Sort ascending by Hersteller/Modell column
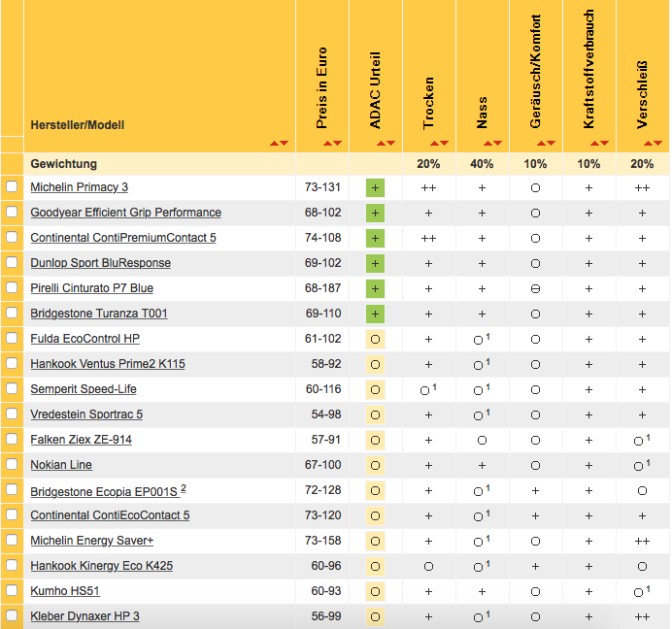672x629 pixels. pyautogui.click(x=274, y=143)
